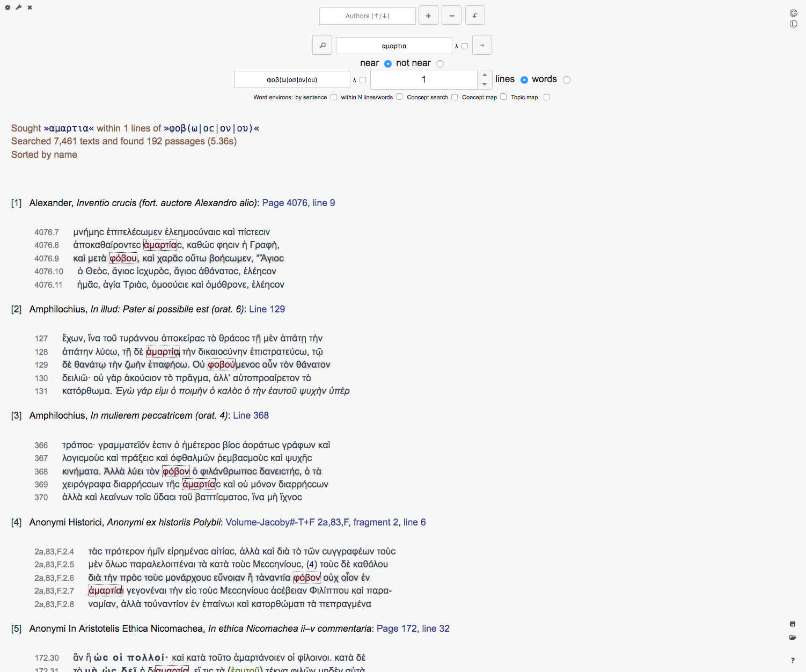
Task: Open the Authors selection field
Action: pyautogui.click(x=368, y=16)
